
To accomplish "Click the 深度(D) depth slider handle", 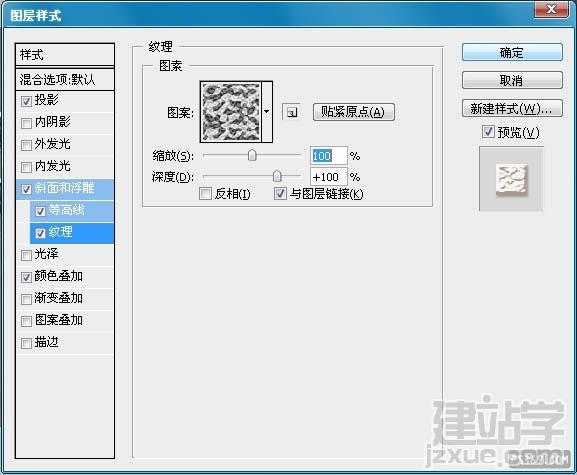I will 277,176.
